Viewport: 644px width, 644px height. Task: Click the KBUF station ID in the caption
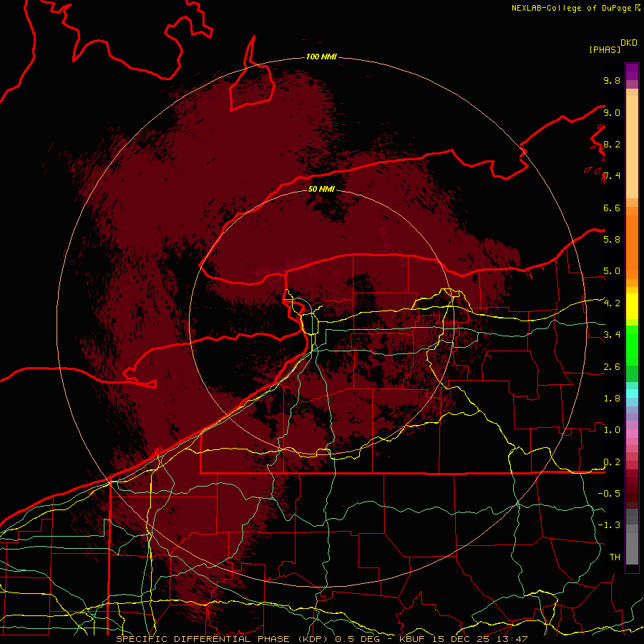tap(412, 639)
